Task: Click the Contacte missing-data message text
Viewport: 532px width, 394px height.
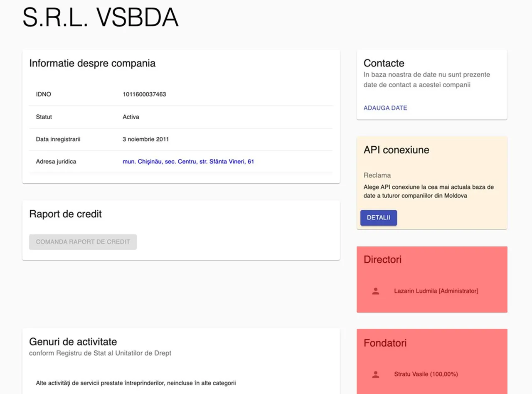Action: 427,80
